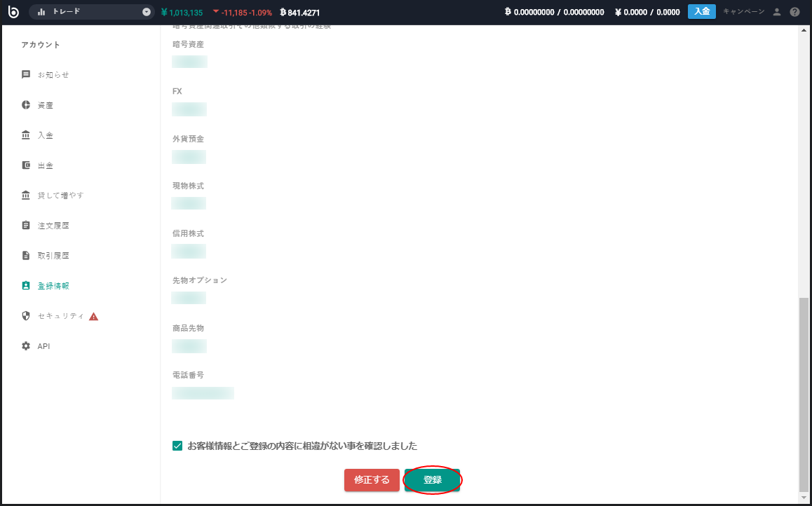
Task: Select 登録情報 in the sidebar
Action: click(x=53, y=286)
